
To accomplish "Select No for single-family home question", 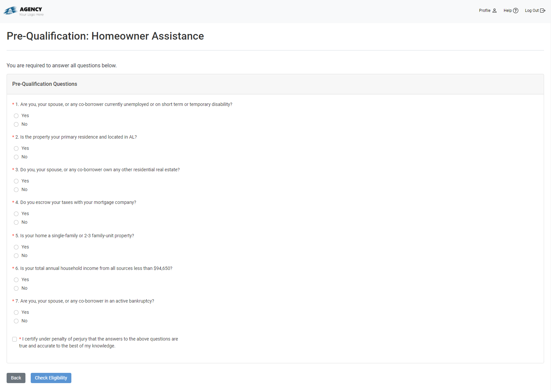I will point(16,256).
